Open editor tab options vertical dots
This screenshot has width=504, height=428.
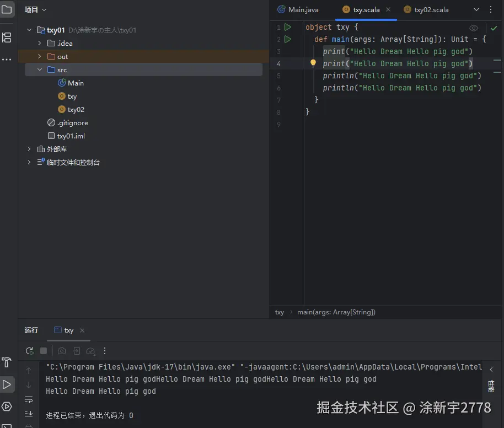click(x=491, y=9)
